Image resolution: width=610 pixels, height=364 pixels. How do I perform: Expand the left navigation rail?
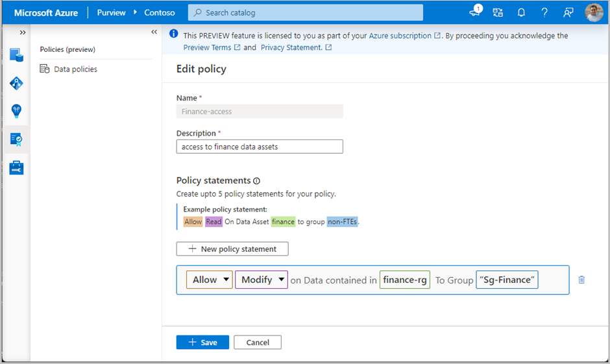(23, 32)
